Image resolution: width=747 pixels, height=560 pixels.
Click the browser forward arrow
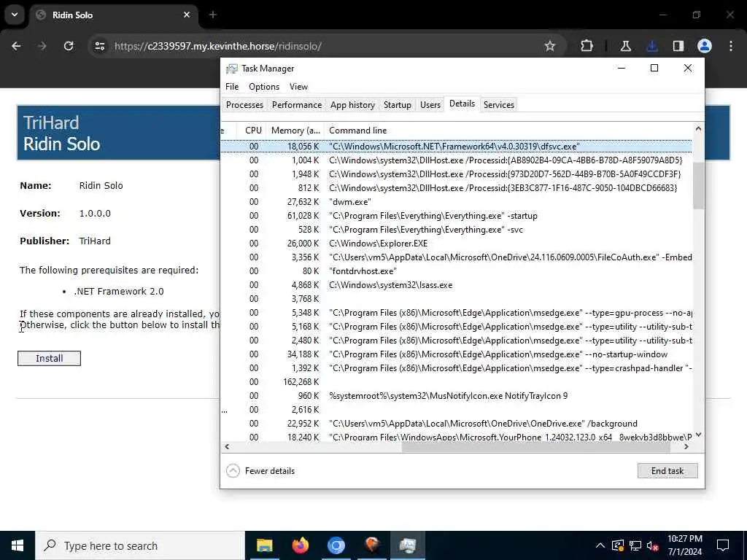[x=42, y=46]
